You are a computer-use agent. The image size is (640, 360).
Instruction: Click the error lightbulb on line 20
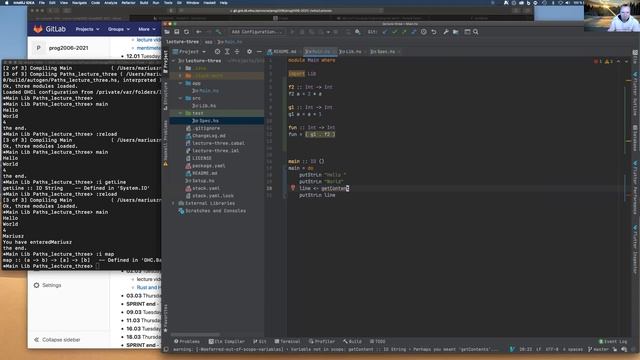click(x=293, y=188)
